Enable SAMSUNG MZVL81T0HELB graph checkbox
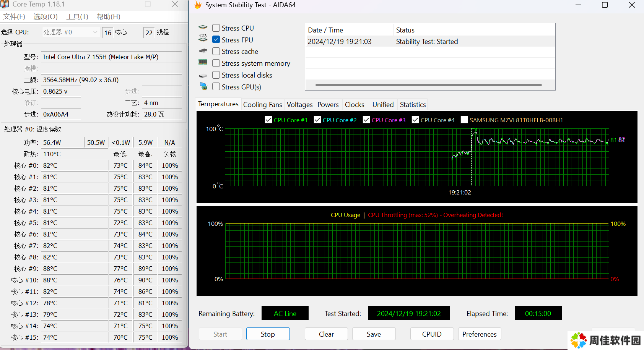Image resolution: width=644 pixels, height=350 pixels. pyautogui.click(x=464, y=120)
